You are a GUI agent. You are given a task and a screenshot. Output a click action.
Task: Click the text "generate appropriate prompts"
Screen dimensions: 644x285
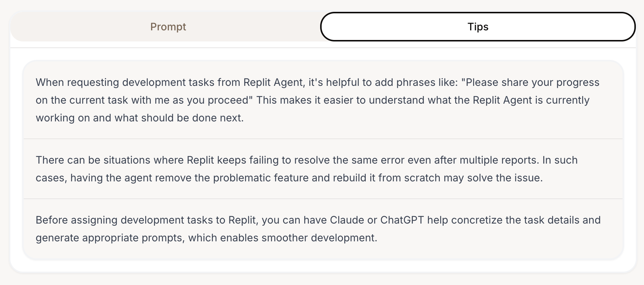[x=110, y=238]
